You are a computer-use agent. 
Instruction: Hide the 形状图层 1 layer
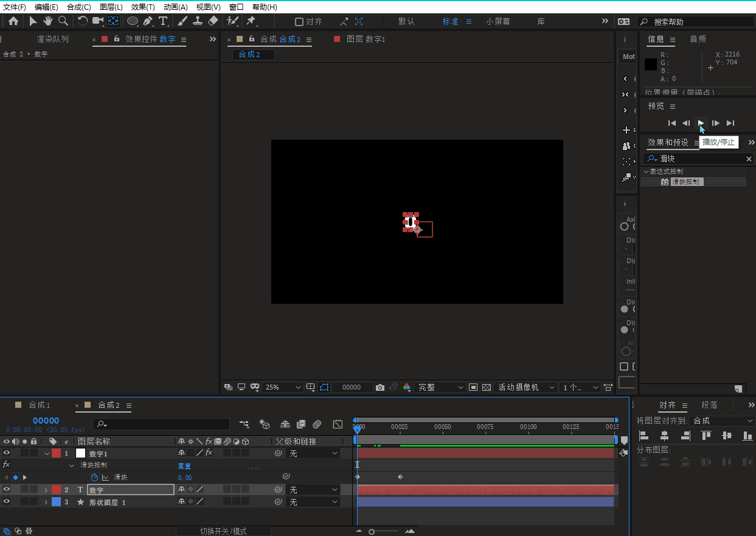pyautogui.click(x=7, y=502)
